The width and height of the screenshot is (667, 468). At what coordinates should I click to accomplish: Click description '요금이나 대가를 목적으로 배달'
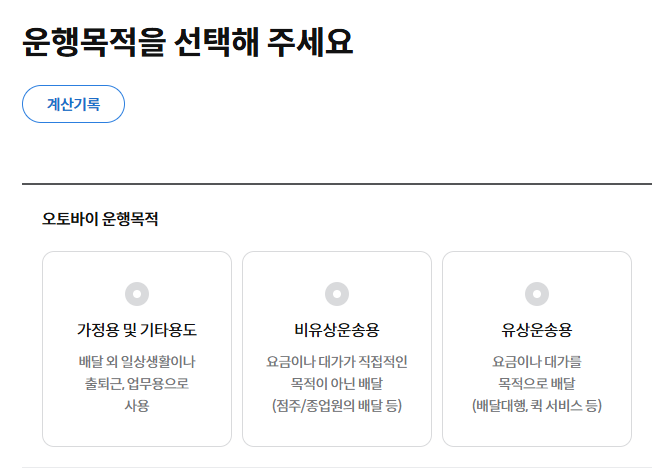click(x=537, y=373)
